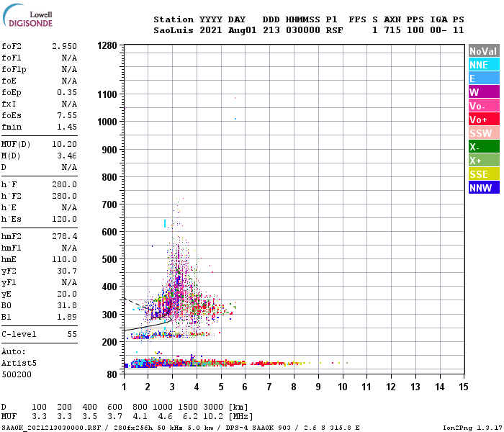Select the SSW legend swatch
This screenshot has width=504, height=432.
click(484, 133)
